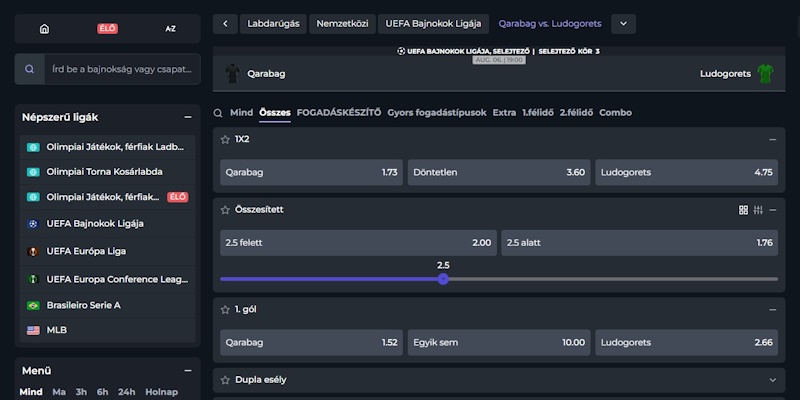Favorite the Összesített market star
This screenshot has height=400, width=800.
(x=225, y=210)
